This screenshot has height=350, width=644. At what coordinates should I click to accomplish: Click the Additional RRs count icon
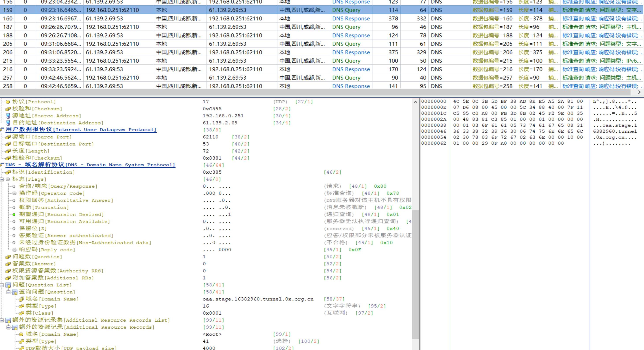pos(8,278)
